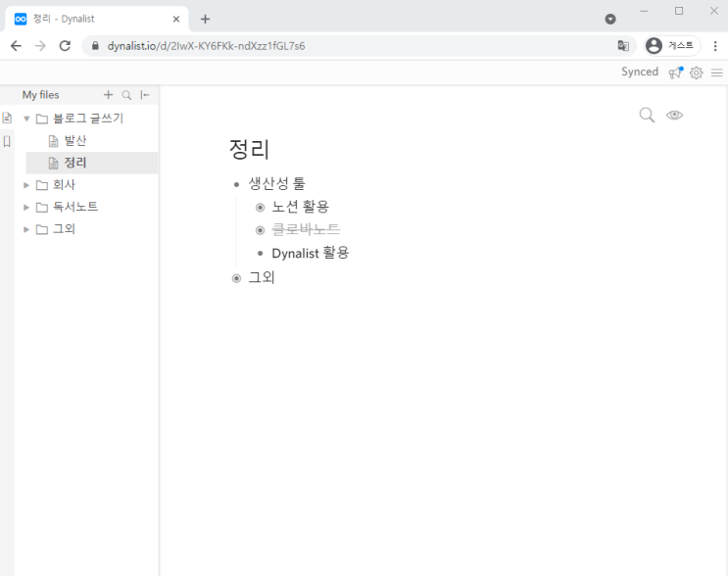Open Dynalist settings gear icon
Screen dimensions: 728x576
[696, 72]
